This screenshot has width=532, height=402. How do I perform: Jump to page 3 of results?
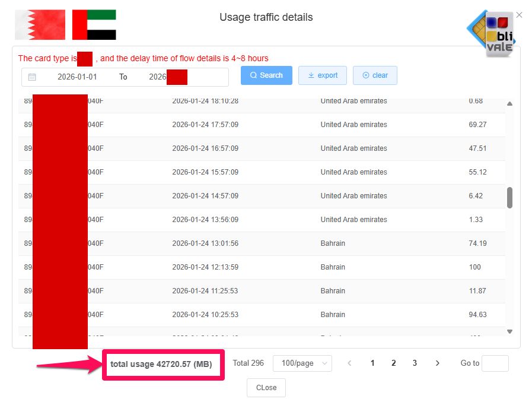coord(415,363)
